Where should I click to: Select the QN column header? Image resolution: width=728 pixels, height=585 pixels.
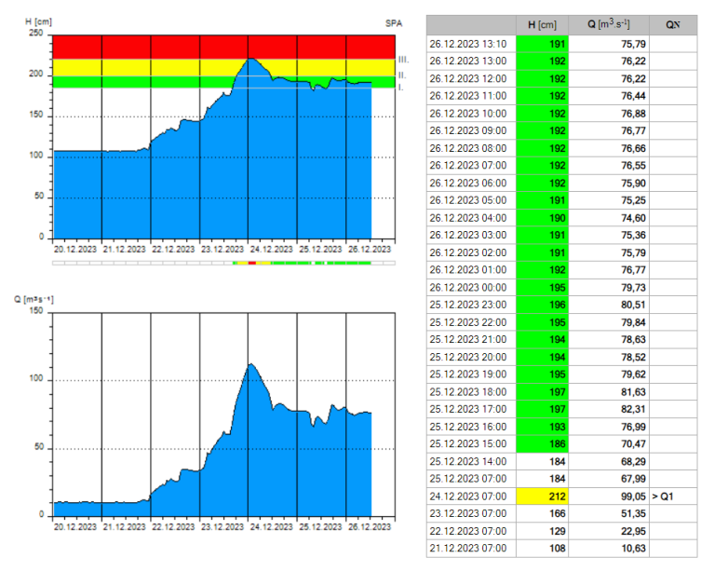pos(672,25)
